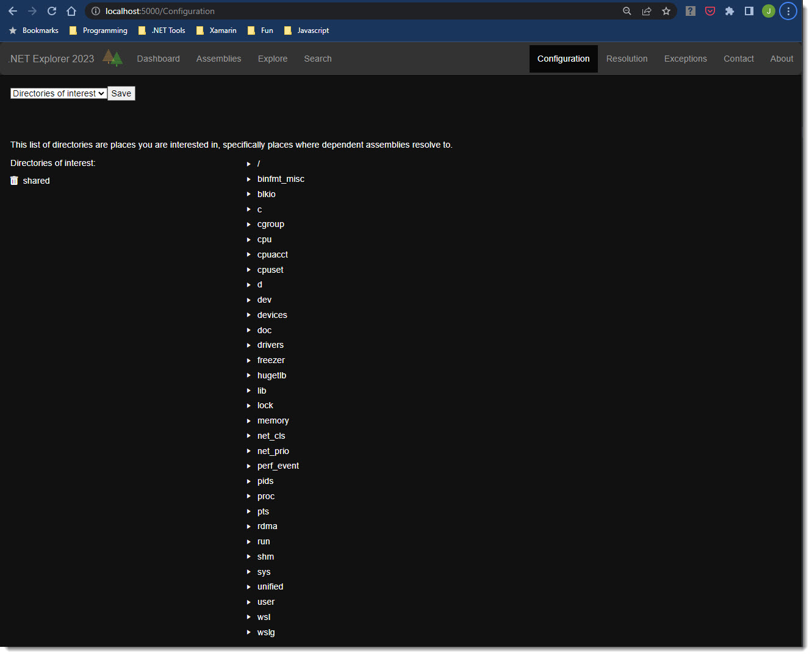
Task: Delete the shared directory via trash icon
Action: pyautogui.click(x=15, y=181)
